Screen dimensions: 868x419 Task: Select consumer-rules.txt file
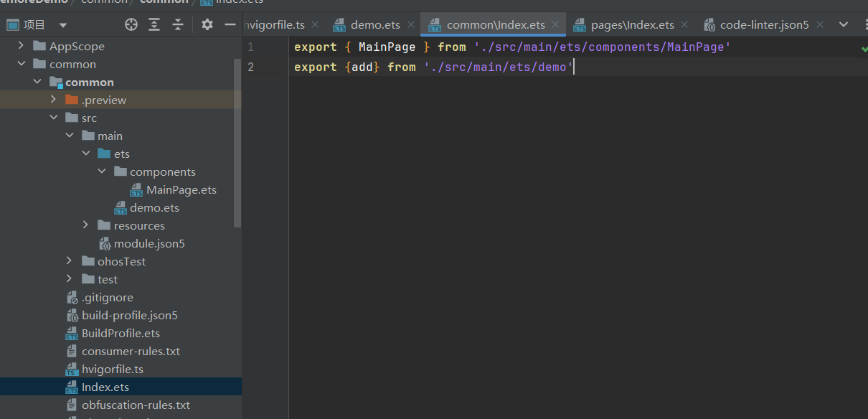[131, 352]
